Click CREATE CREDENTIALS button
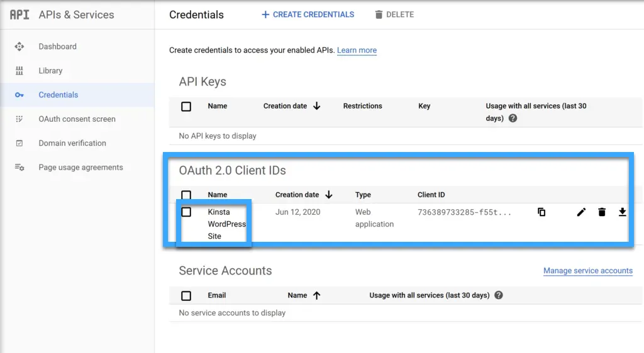The width and height of the screenshot is (644, 353). tap(308, 14)
